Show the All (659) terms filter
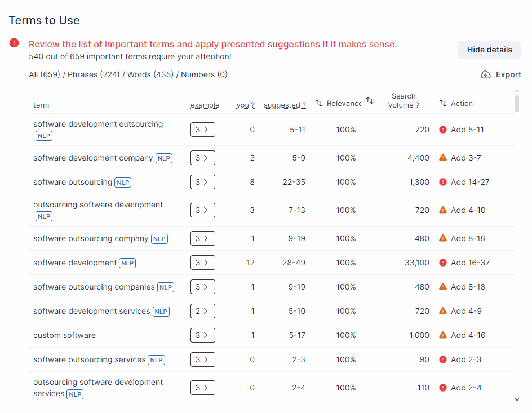Image resolution: width=532 pixels, height=413 pixels. pyautogui.click(x=45, y=74)
